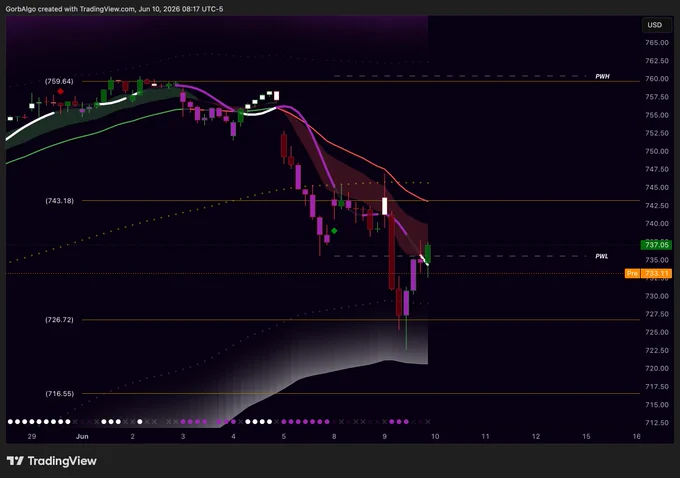This screenshot has width=680, height=478.
Task: Click the large white candle near 743.18
Action: [x=384, y=206]
